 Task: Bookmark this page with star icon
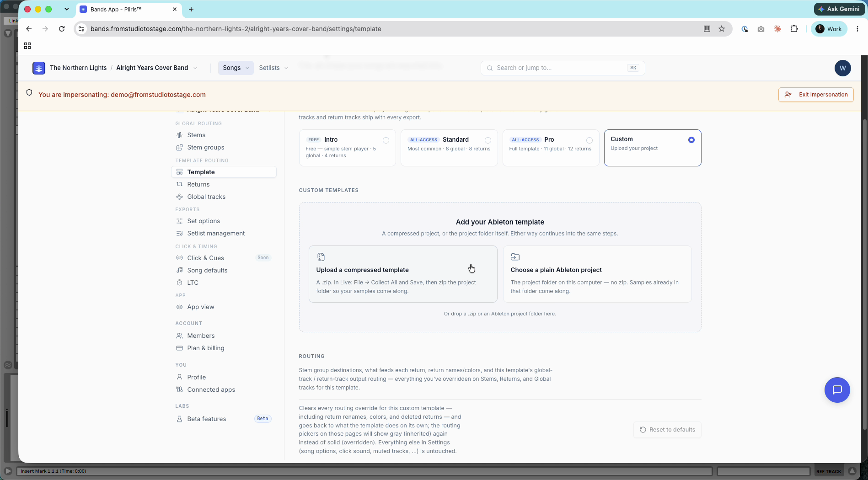coord(722,29)
